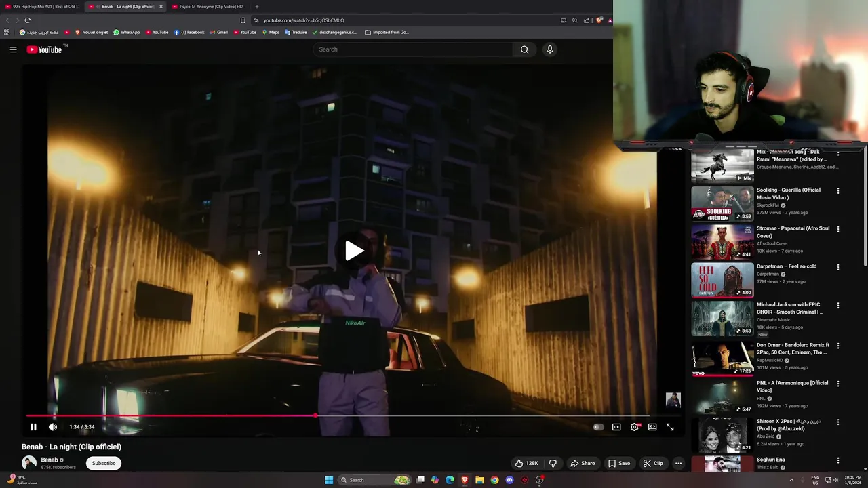Start voice search with the microphone icon
This screenshot has width=868, height=488.
click(x=550, y=49)
